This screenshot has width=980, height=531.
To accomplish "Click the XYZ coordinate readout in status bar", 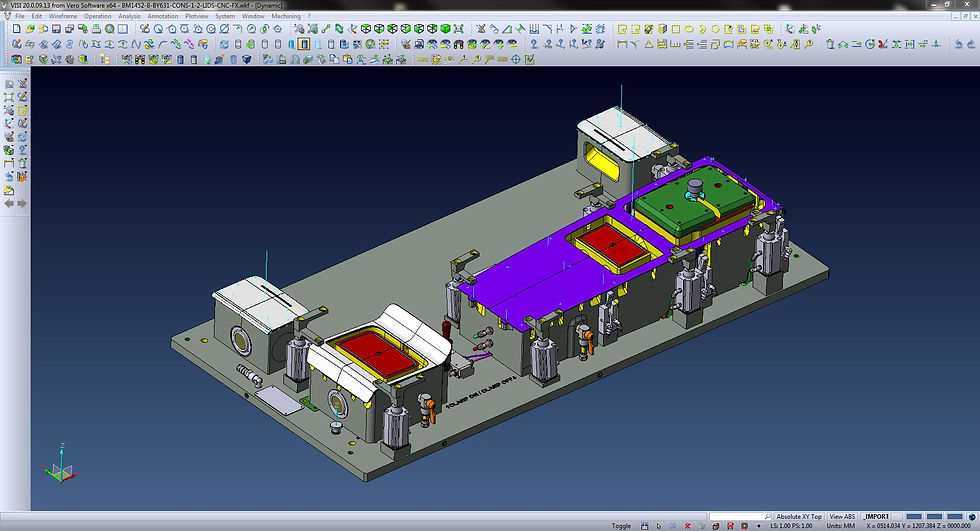I will coord(919,526).
